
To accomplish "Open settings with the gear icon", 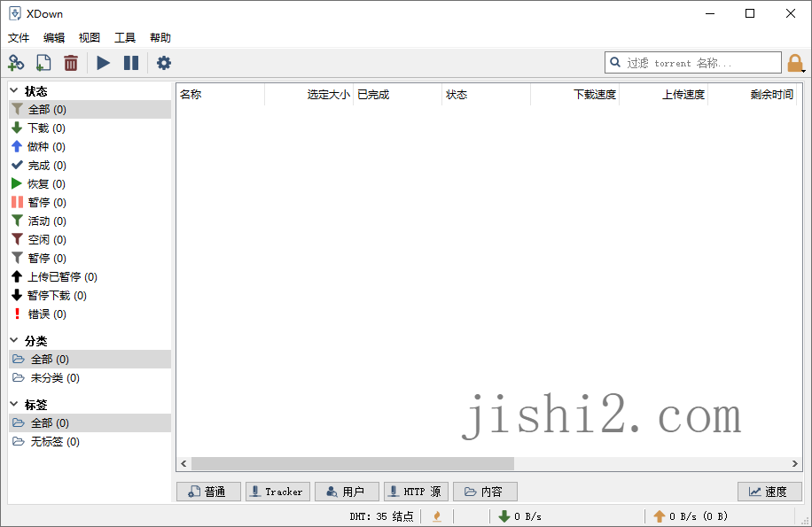I will 164,63.
